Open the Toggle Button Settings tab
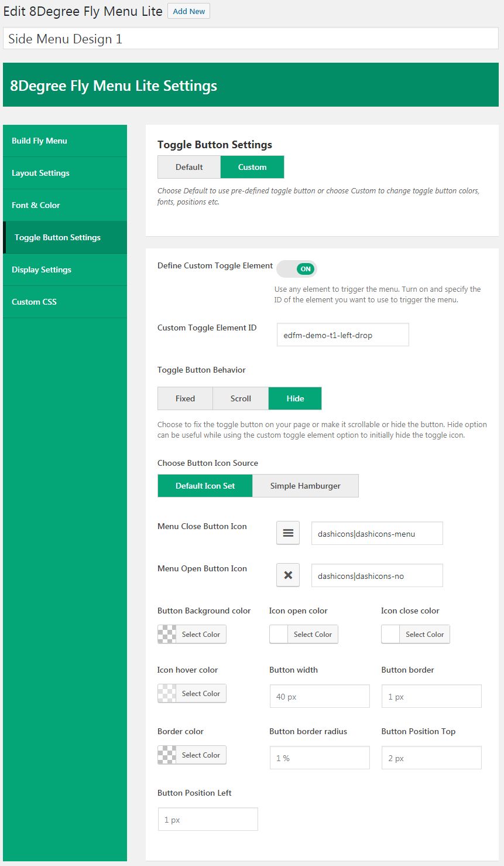 tap(65, 237)
